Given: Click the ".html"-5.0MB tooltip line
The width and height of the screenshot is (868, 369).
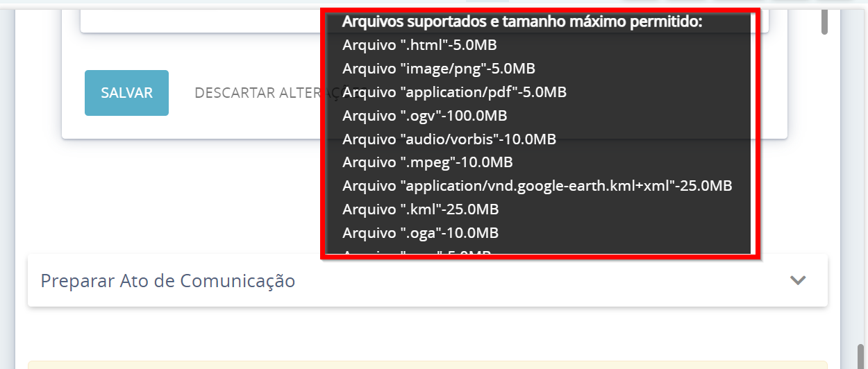Looking at the screenshot, I should pyautogui.click(x=419, y=45).
